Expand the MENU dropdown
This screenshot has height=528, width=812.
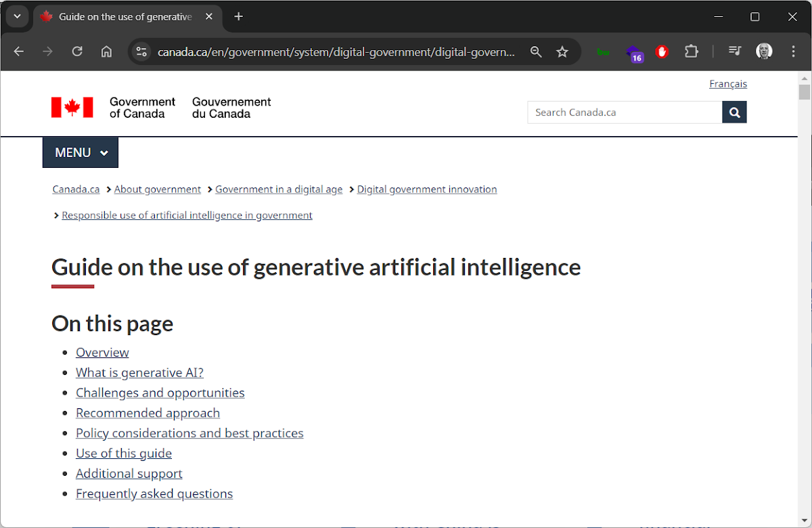click(x=81, y=153)
